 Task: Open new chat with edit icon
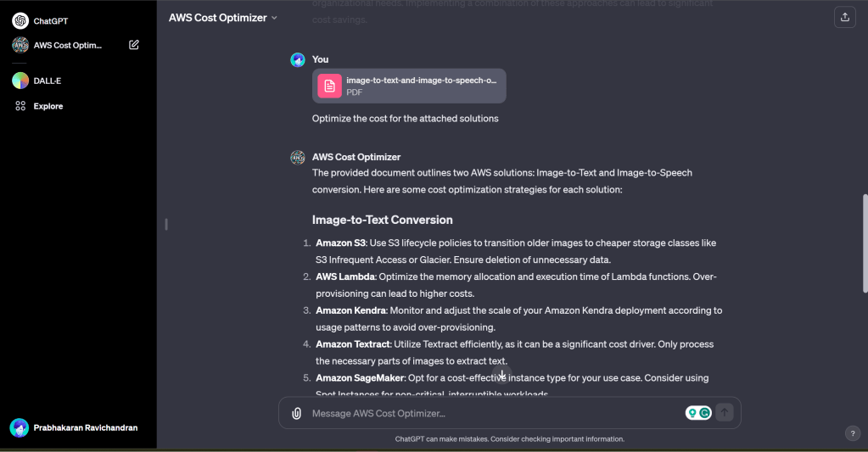(x=134, y=45)
